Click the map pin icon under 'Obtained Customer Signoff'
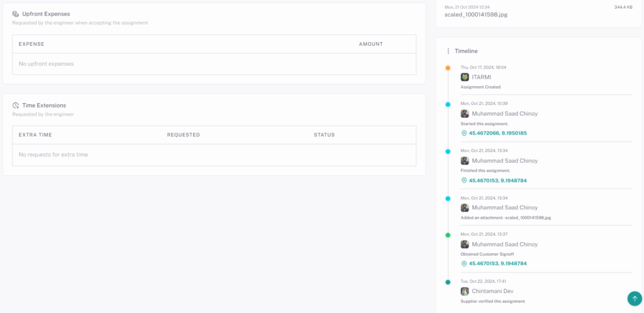This screenshot has height=313, width=644. (x=464, y=263)
